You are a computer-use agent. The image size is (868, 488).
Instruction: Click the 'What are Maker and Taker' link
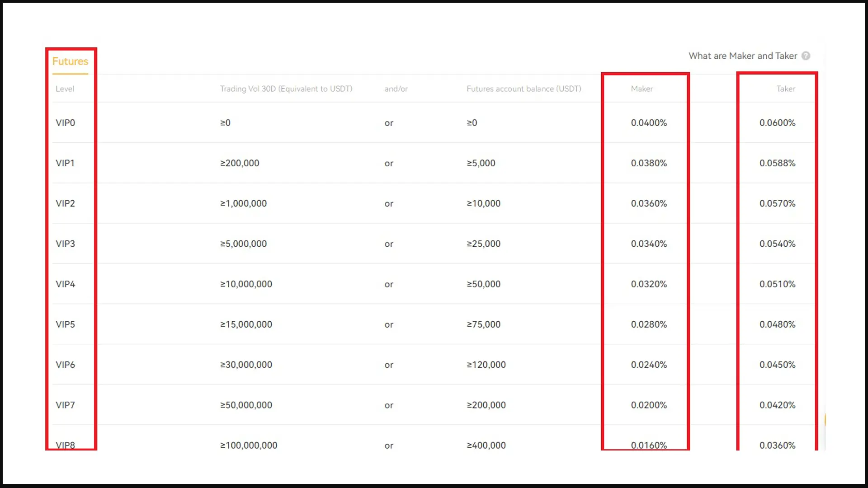point(743,56)
